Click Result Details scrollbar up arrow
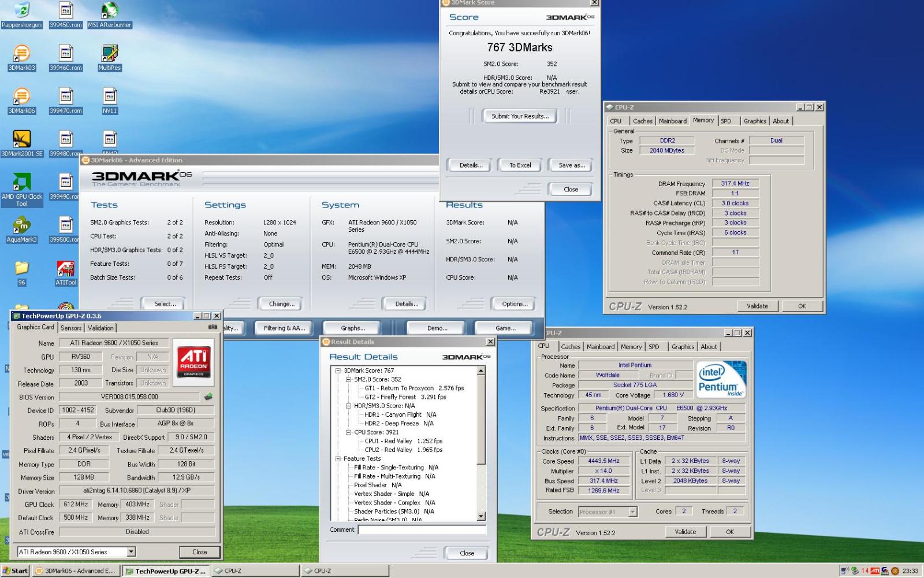 (x=481, y=371)
